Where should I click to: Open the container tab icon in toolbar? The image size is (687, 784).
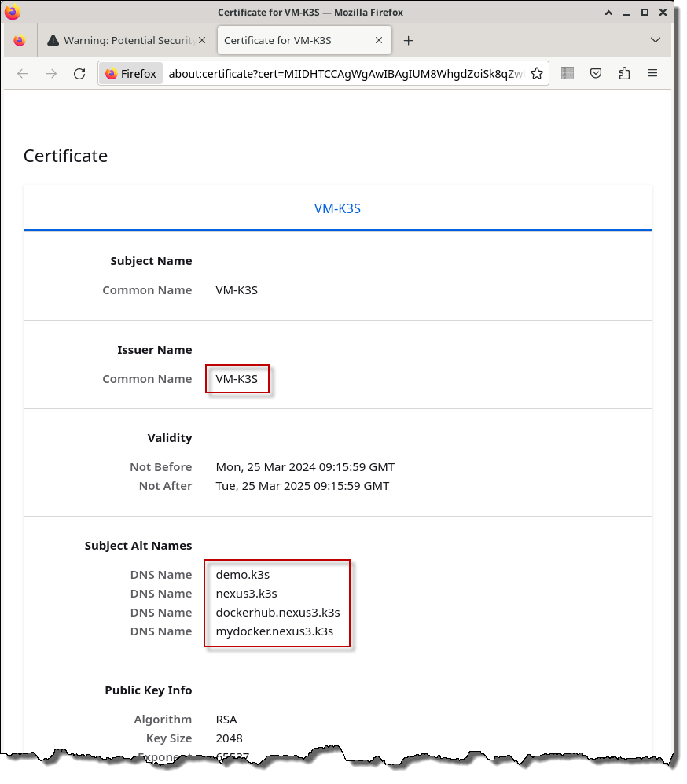click(567, 73)
